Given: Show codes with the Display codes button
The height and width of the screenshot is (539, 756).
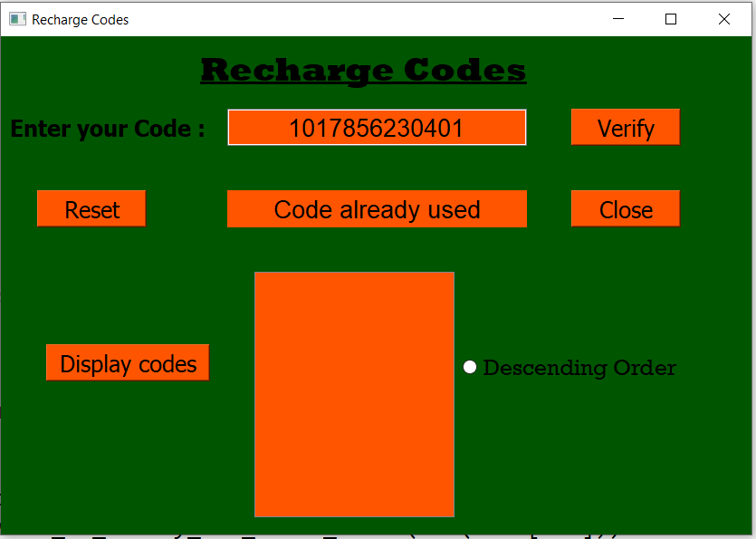Looking at the screenshot, I should click(x=128, y=363).
